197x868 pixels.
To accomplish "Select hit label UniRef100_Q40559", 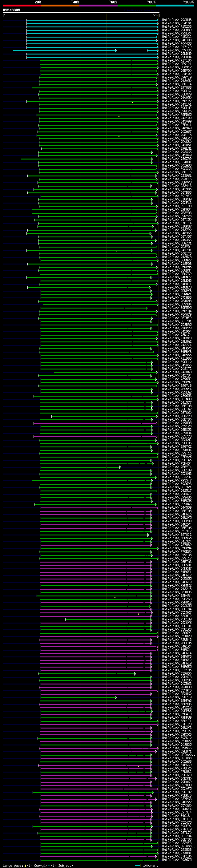I will 176,507.
